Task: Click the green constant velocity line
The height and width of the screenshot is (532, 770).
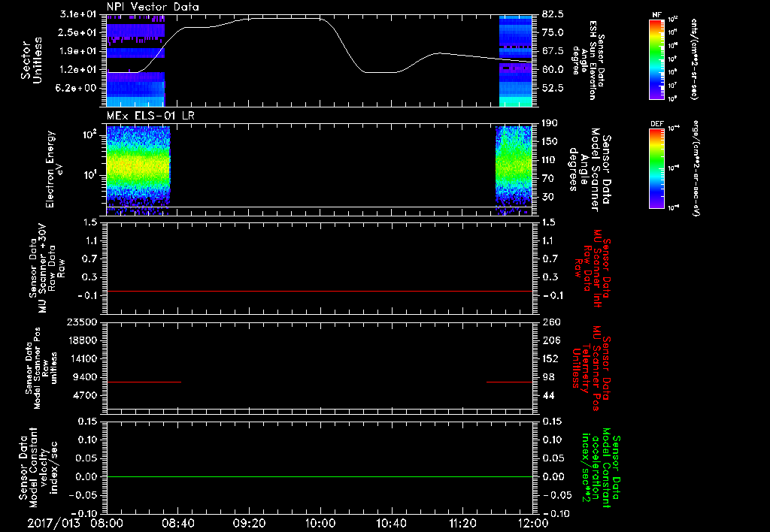Action: (320, 476)
